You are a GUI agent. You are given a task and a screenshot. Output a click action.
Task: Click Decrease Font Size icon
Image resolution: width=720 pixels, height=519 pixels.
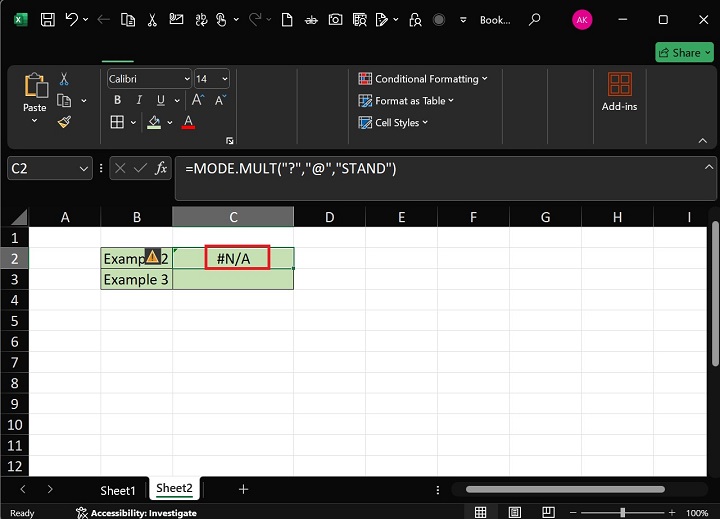(220, 100)
